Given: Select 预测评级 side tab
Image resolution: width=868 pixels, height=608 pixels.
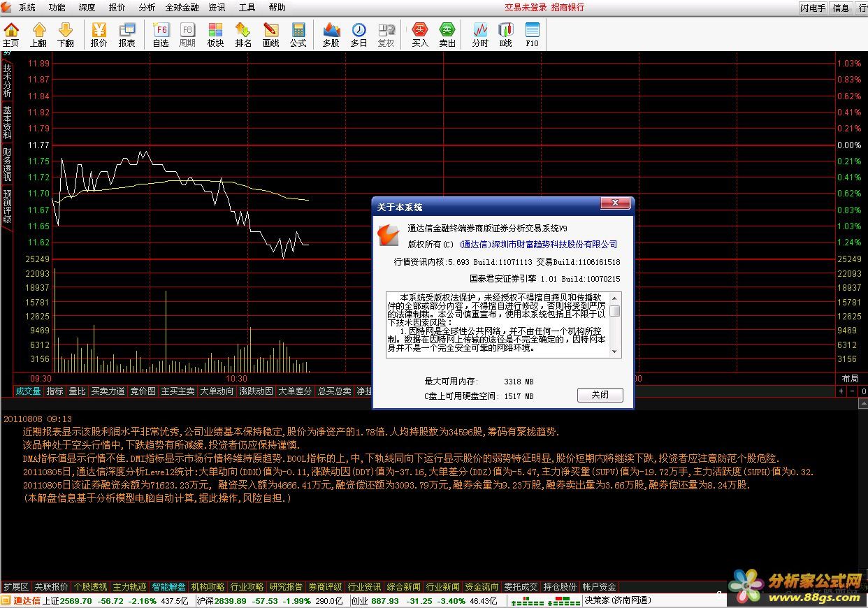Looking at the screenshot, I should coord(7,205).
